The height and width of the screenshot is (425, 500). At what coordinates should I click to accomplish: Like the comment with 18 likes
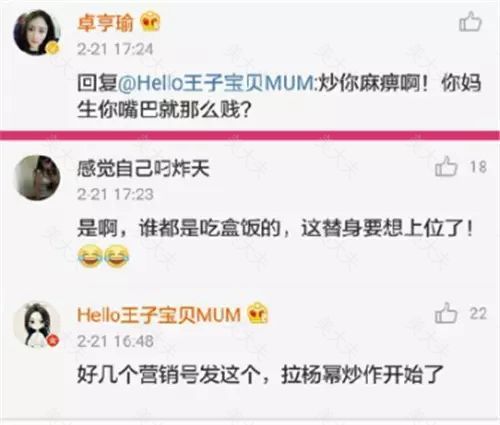click(446, 166)
